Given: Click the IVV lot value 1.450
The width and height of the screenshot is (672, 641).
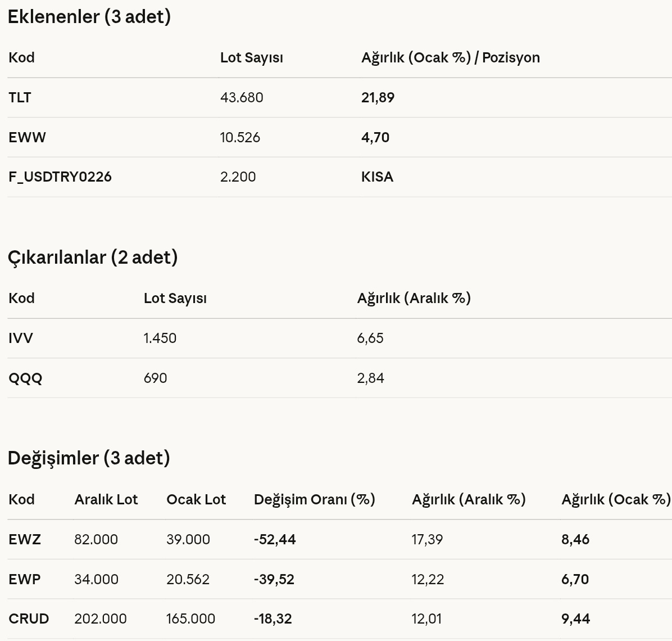Looking at the screenshot, I should (x=160, y=338).
